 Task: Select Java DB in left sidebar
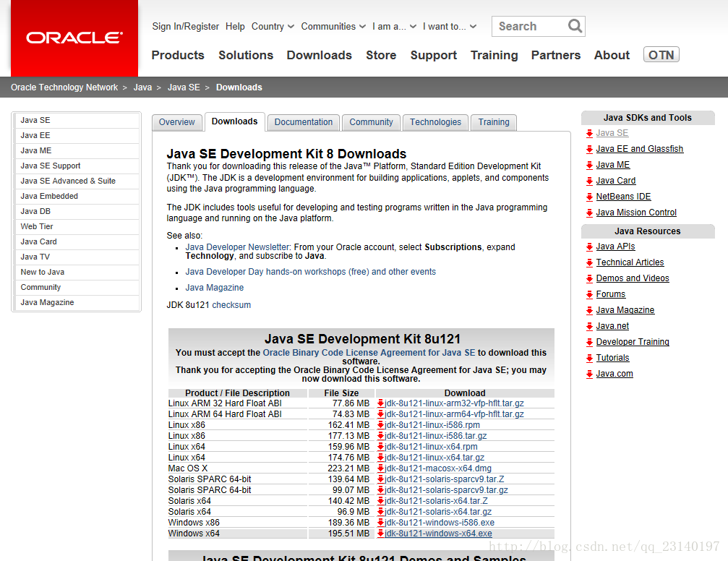click(77, 211)
